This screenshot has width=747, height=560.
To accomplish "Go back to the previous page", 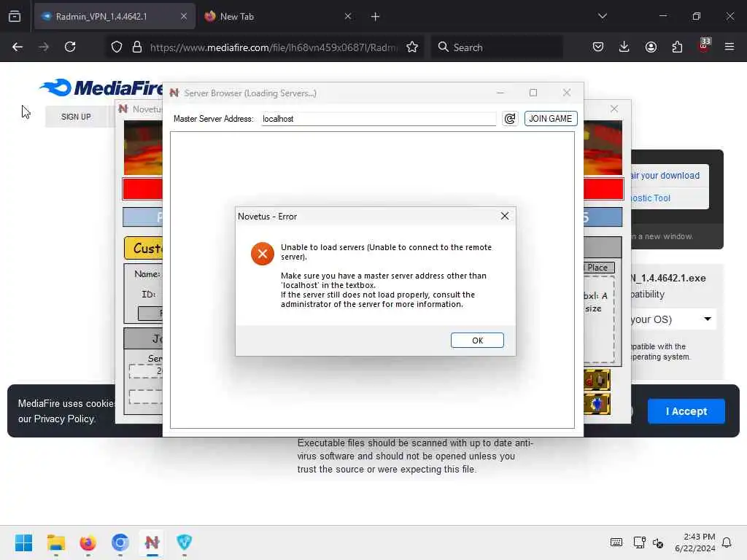I will point(18,47).
